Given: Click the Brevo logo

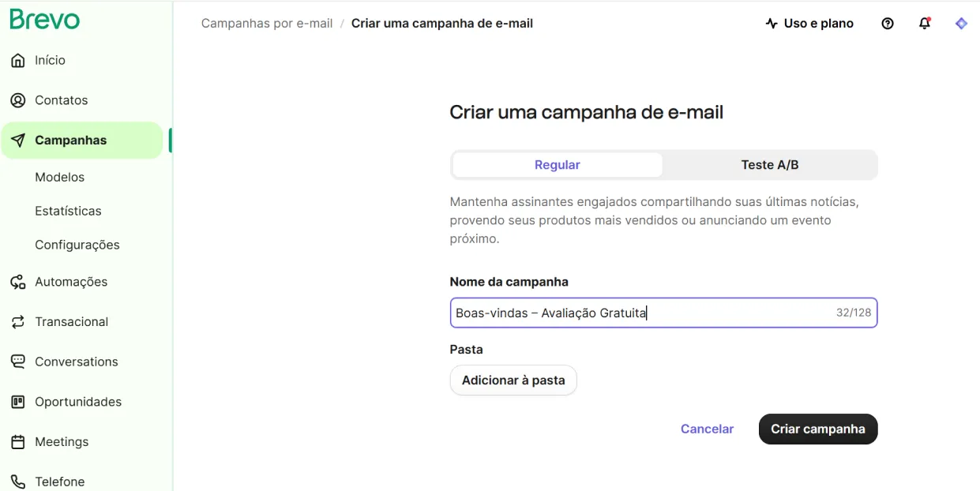Looking at the screenshot, I should (x=45, y=19).
